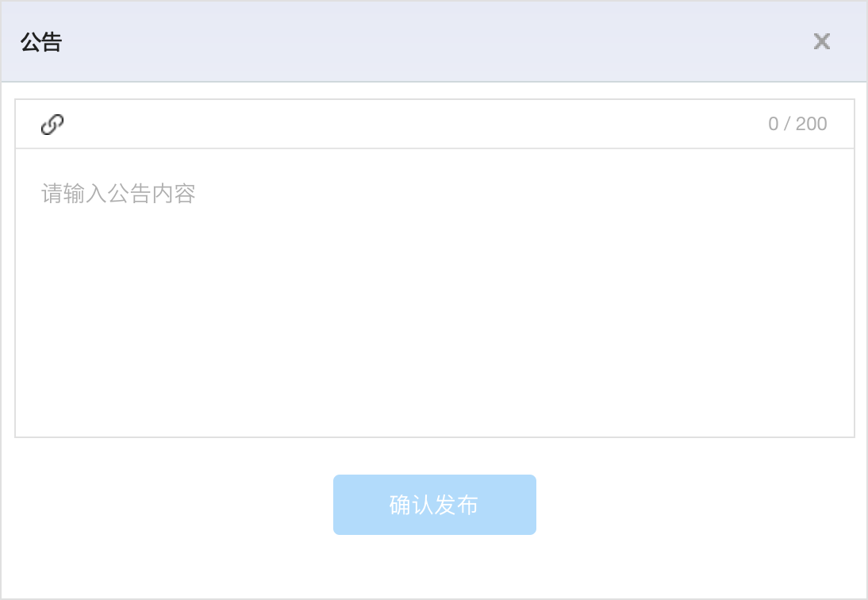Click the white area beneath the publish button
Viewport: 868px width, 600px height.
click(435, 566)
